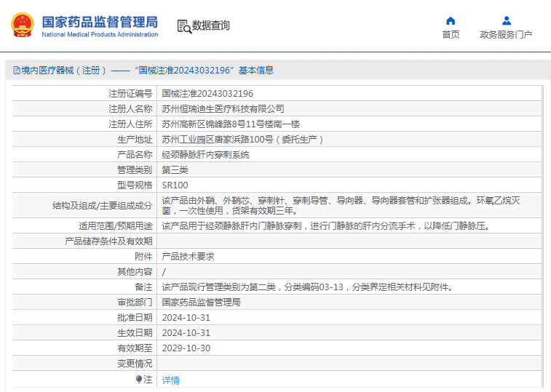Click the 结构及组成/主要组成成分 label
Viewport: 551px width, 392px height.
102,206
